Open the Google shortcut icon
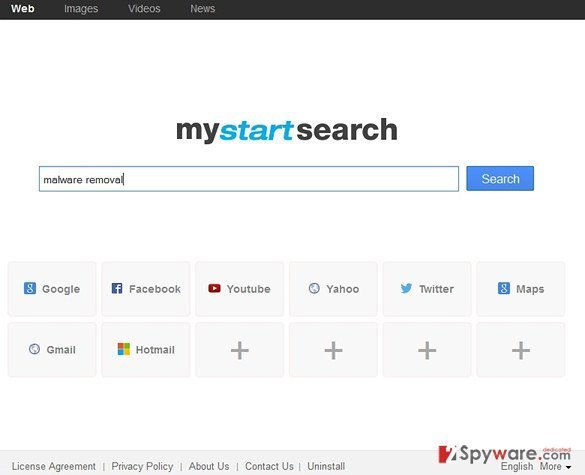 (30, 288)
